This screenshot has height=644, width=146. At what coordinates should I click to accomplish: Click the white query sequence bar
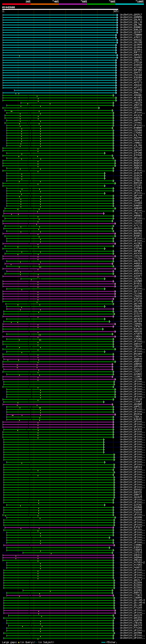(x=60, y=9)
